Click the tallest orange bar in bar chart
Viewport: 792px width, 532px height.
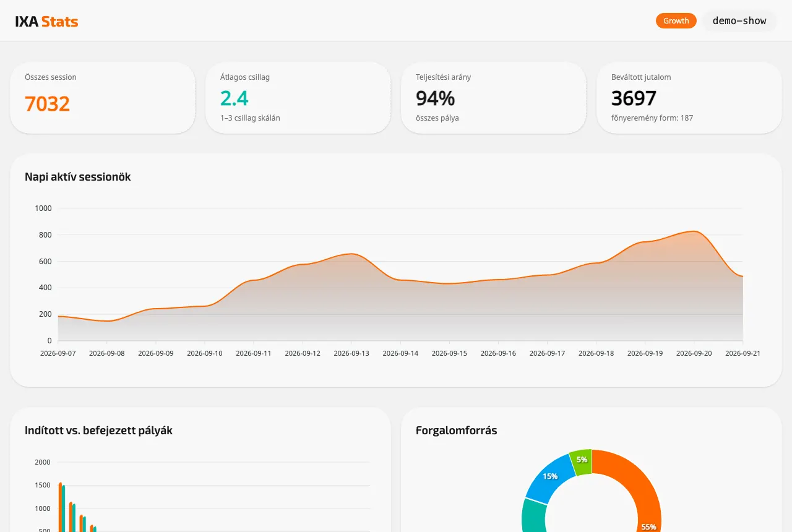coord(60,507)
